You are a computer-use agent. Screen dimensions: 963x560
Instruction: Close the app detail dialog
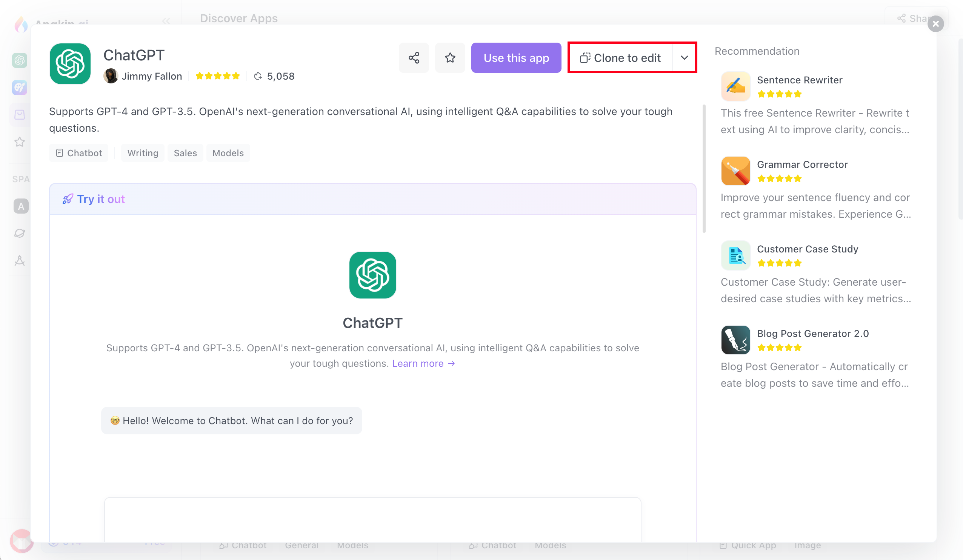[x=935, y=24]
